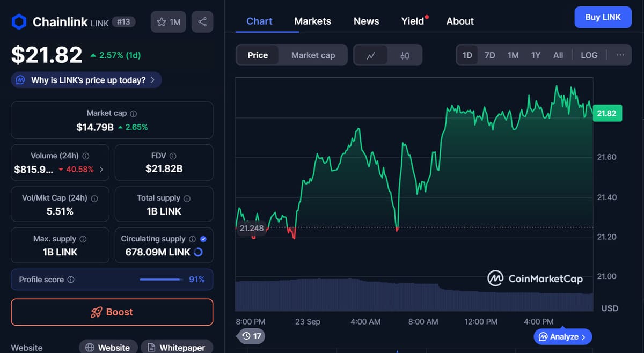The height and width of the screenshot is (353, 644).
Task: Open the Website link button
Action: [x=108, y=347]
